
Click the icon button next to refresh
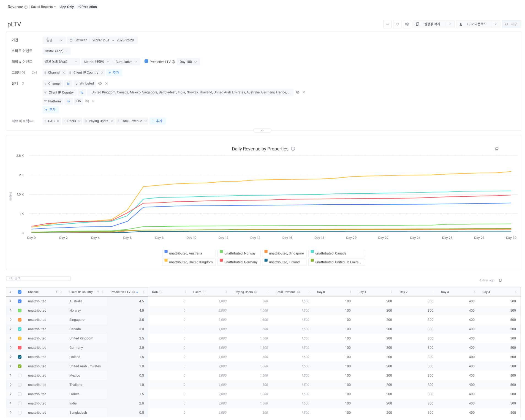pyautogui.click(x=407, y=24)
